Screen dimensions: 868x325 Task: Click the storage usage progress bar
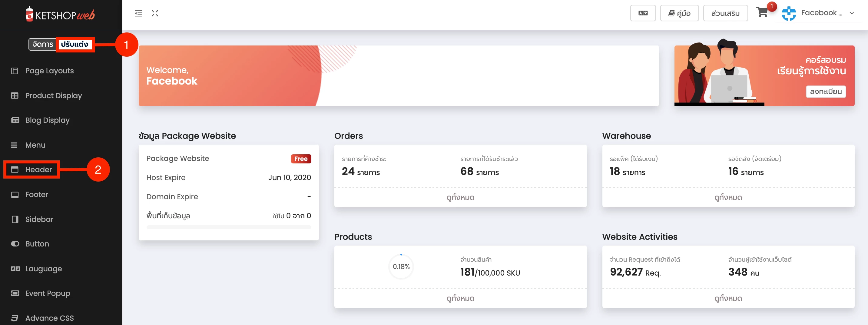(229, 228)
